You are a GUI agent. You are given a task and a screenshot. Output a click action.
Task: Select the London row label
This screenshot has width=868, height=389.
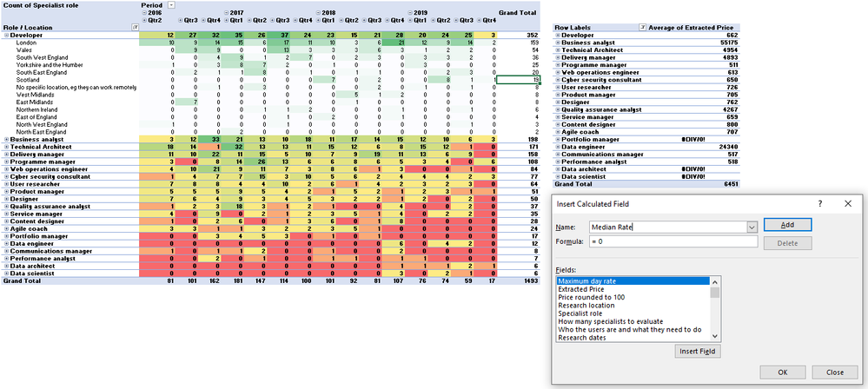click(26, 43)
